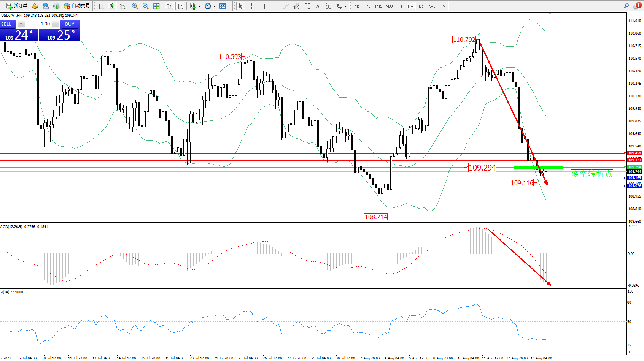Zoom in on the chart
This screenshot has height=361, width=644.
(135, 6)
